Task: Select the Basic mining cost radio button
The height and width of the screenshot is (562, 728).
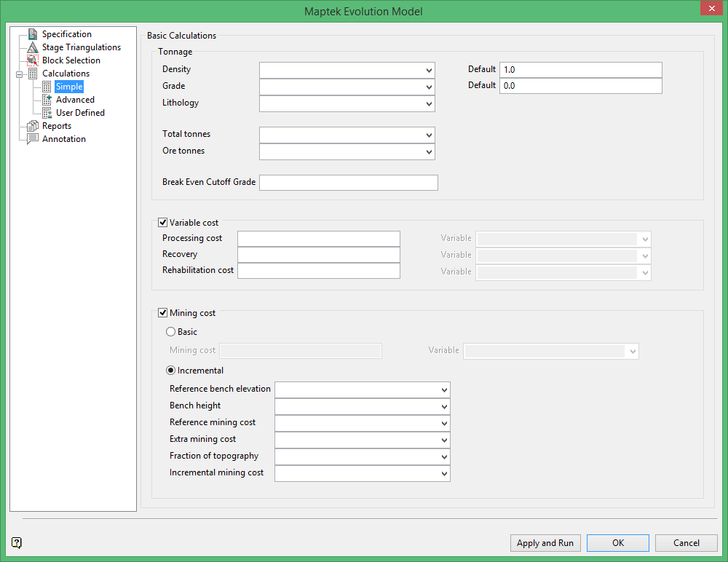Action: click(x=171, y=332)
